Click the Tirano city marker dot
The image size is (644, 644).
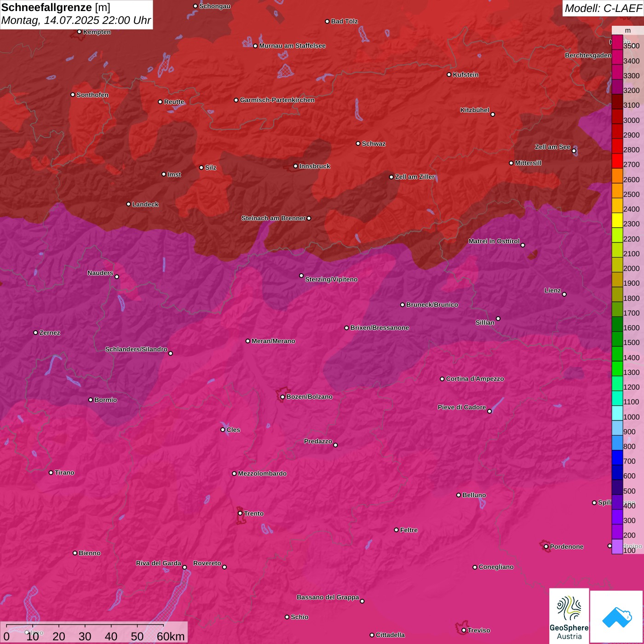(51, 472)
